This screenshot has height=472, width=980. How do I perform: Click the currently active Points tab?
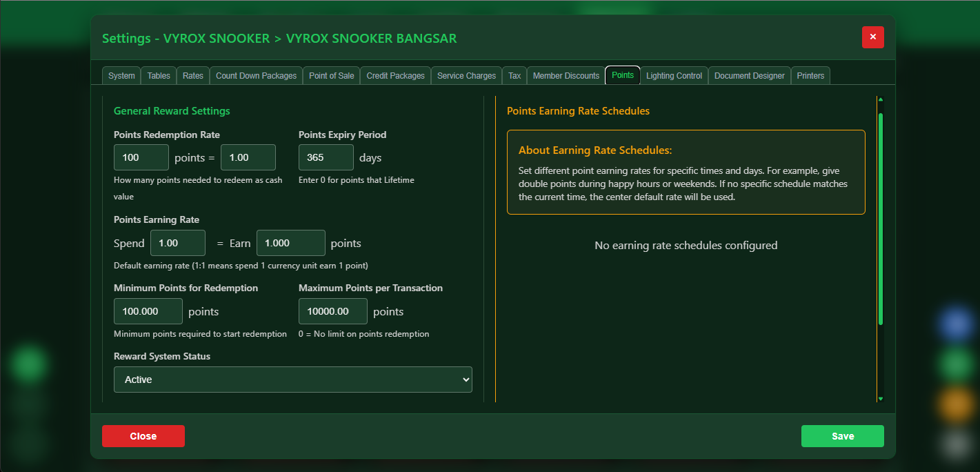[x=622, y=75]
